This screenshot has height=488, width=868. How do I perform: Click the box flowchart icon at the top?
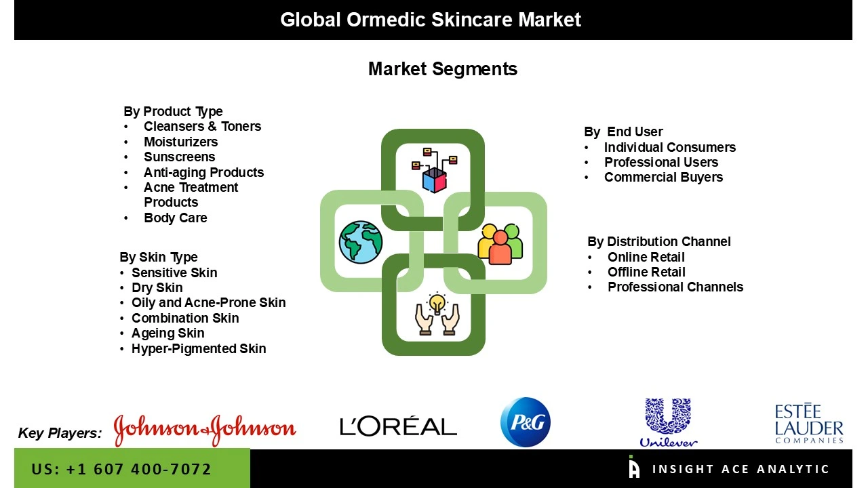pyautogui.click(x=435, y=165)
